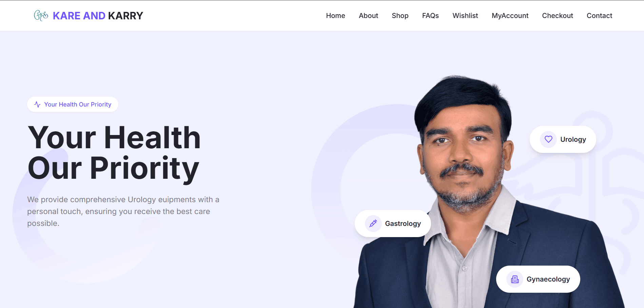Screen dimensions: 644x308
Task: Click the heart icon in Urology badge
Action: [x=548, y=139]
